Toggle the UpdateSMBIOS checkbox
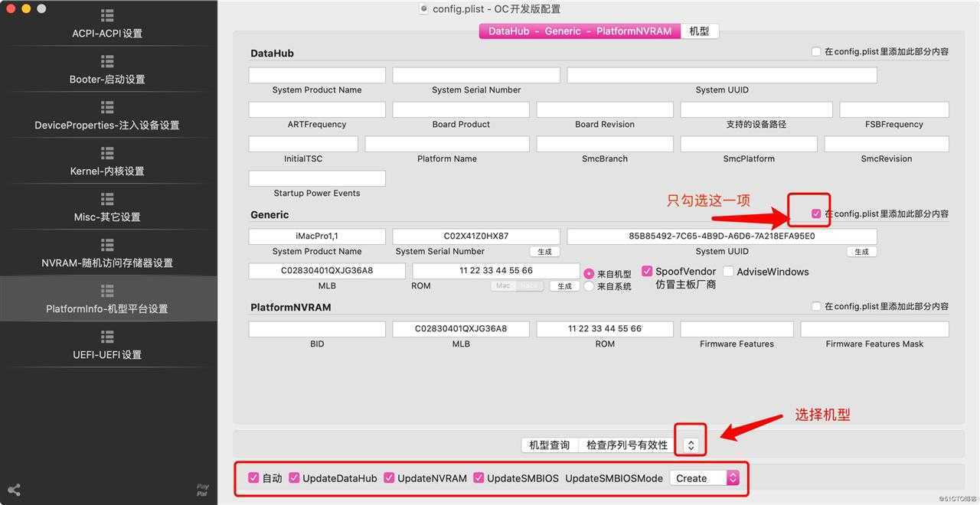 (x=479, y=477)
